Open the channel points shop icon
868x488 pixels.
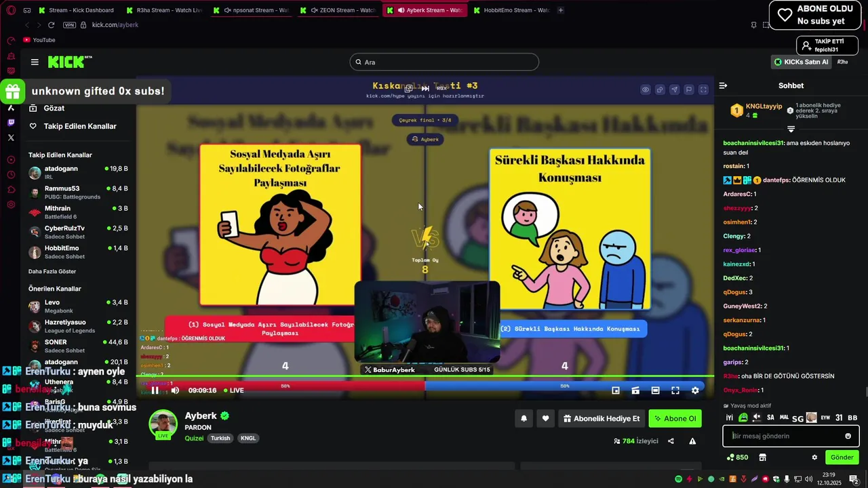click(x=762, y=457)
